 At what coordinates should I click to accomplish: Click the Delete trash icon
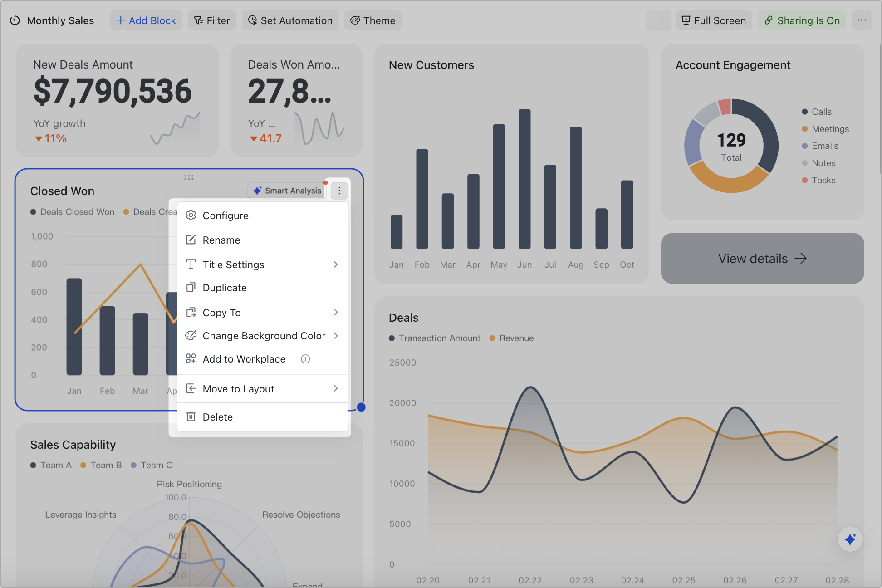click(191, 416)
